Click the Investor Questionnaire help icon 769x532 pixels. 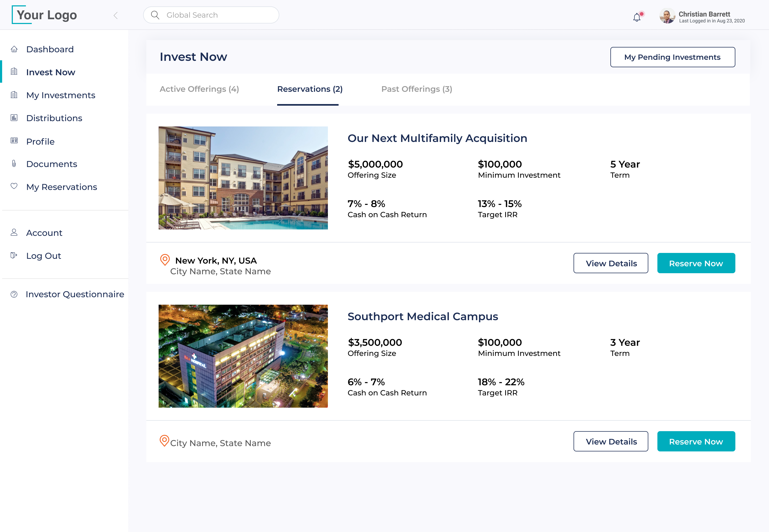coord(14,294)
